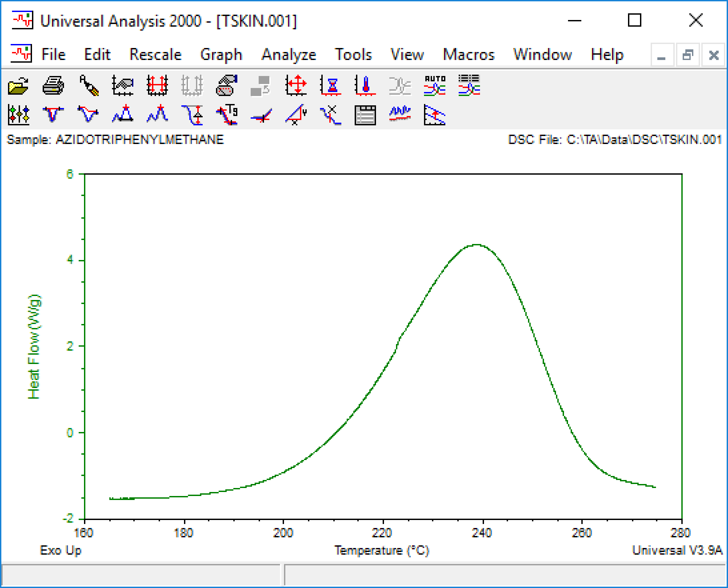Click the 4 tick label on heat flow axis
This screenshot has width=728, height=588.
tap(70, 260)
